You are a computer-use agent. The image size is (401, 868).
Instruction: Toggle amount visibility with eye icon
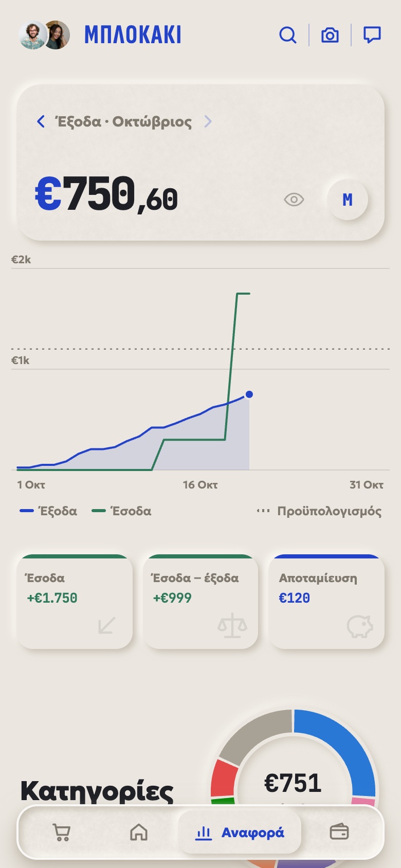click(294, 200)
